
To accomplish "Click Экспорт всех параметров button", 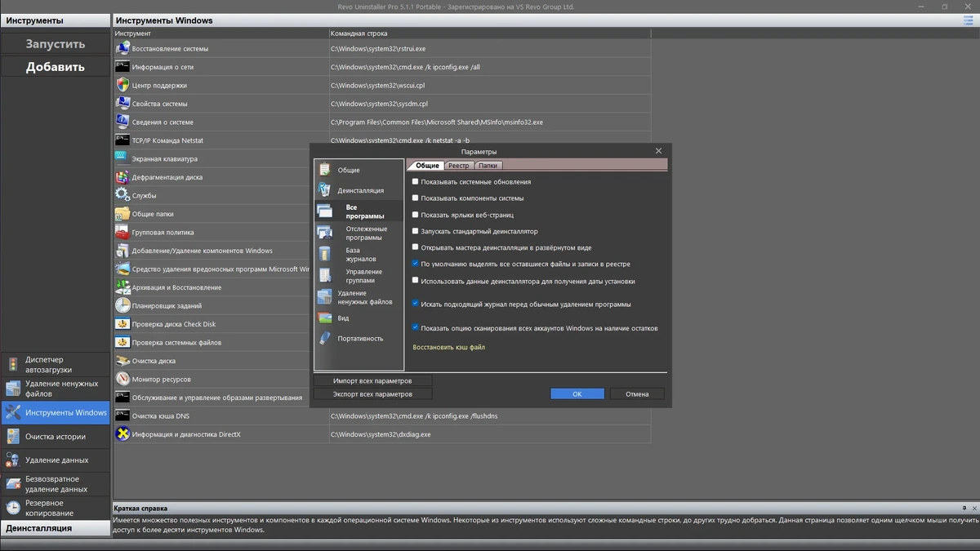I will (x=372, y=394).
